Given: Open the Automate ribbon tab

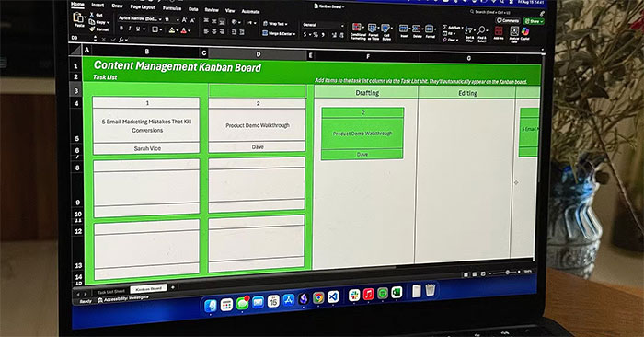Looking at the screenshot, I should [250, 11].
